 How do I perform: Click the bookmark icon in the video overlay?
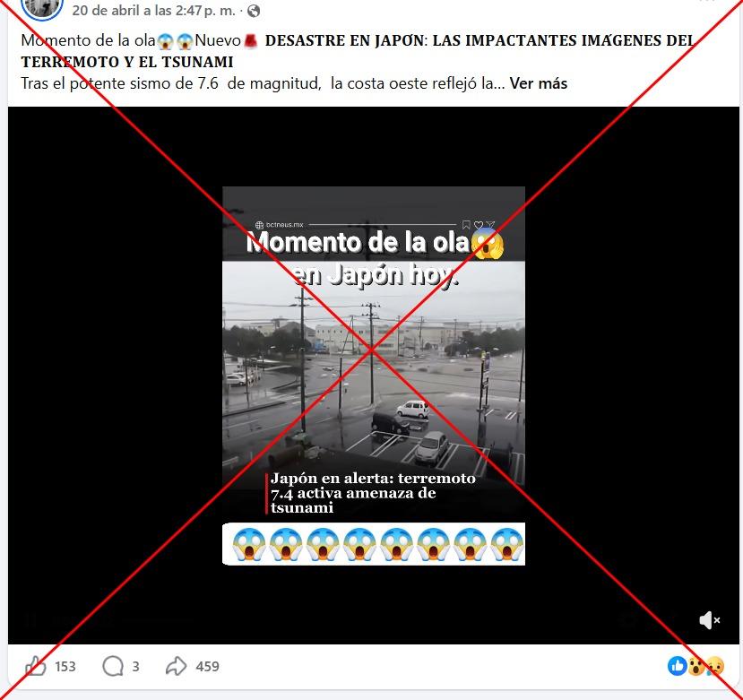(466, 225)
